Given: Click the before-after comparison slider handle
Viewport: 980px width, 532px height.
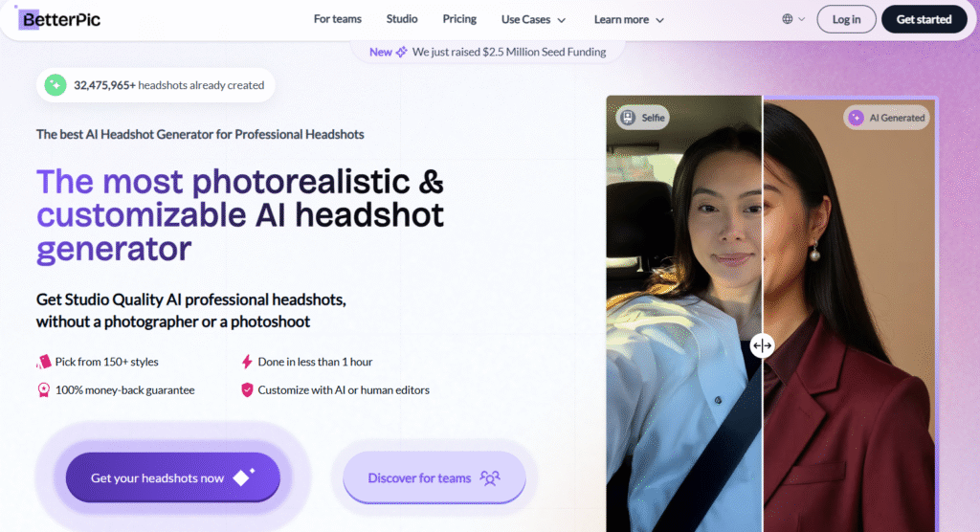Looking at the screenshot, I should [762, 345].
